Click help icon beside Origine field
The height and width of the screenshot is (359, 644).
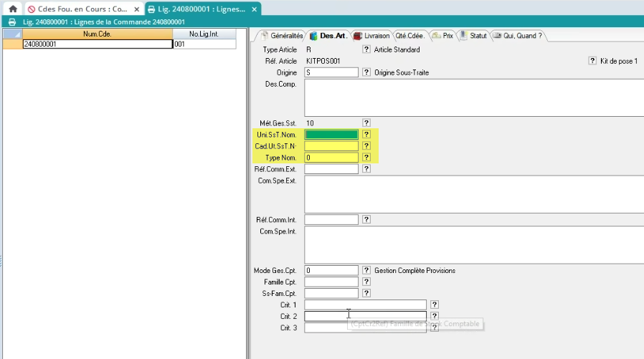click(366, 72)
